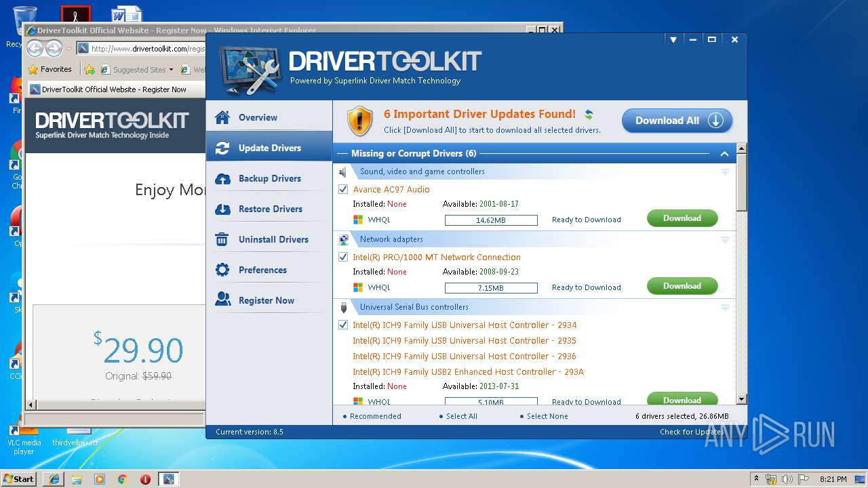Click the Download All button
Screen dimensions: 868x488
pos(677,121)
